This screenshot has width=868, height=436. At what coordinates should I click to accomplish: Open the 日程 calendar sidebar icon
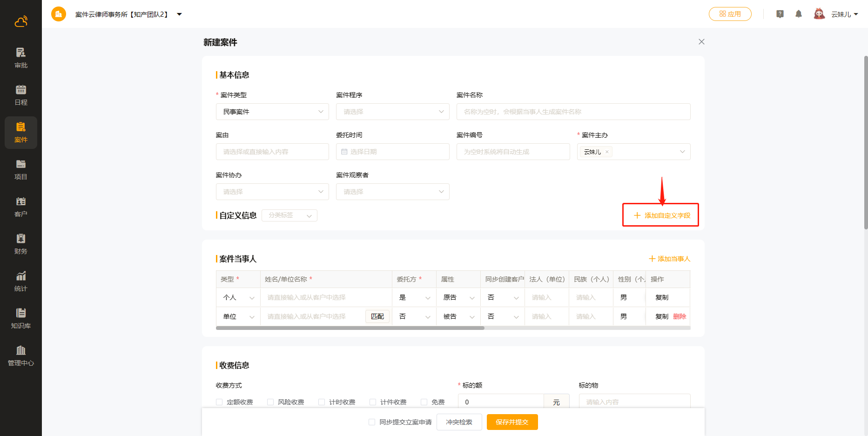pyautogui.click(x=21, y=95)
